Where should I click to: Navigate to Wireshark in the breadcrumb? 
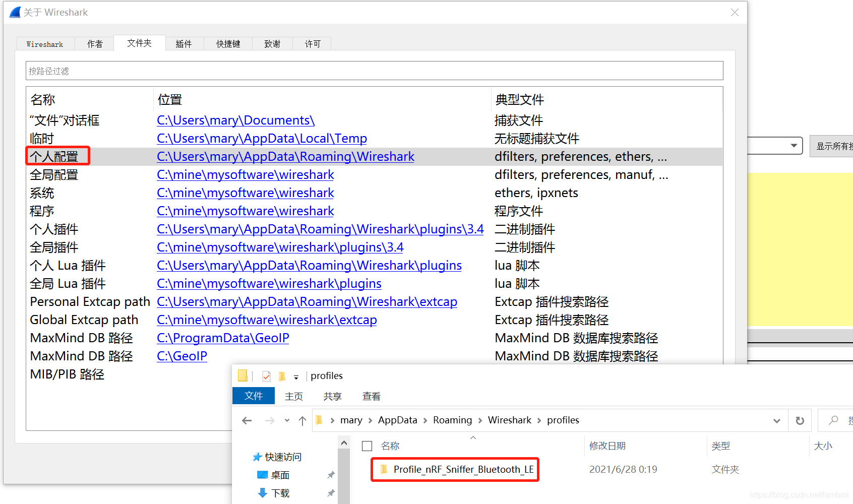point(510,420)
